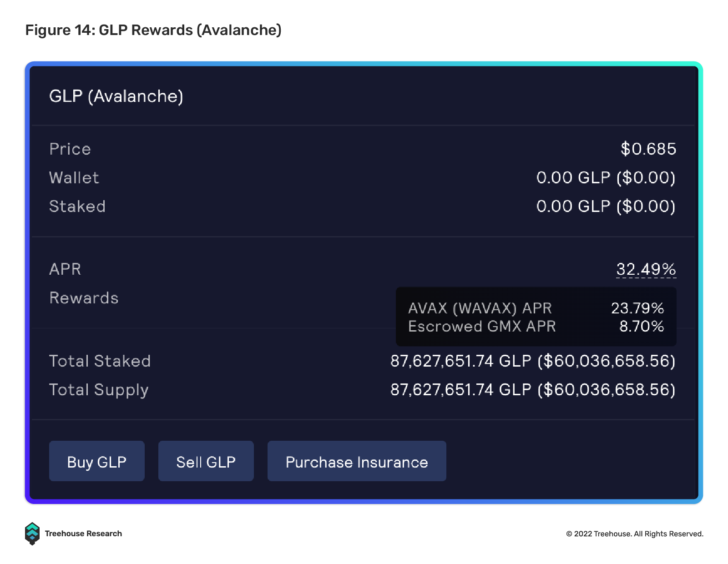Screen dimensions: 728x564
Task: Click the Total Staked amount value
Action: click(533, 361)
